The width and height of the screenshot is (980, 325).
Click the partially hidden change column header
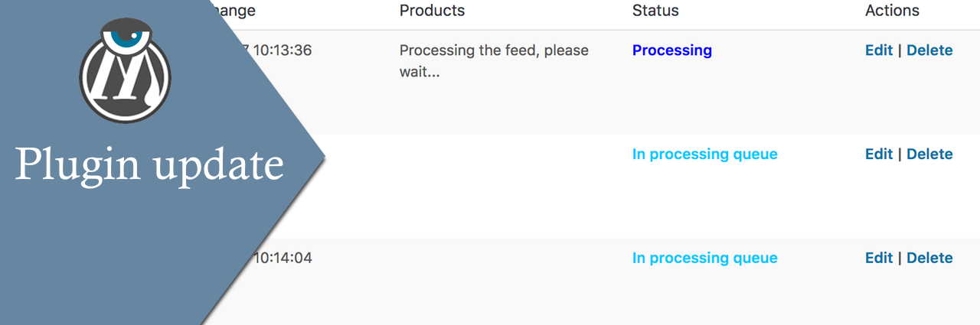(x=233, y=11)
